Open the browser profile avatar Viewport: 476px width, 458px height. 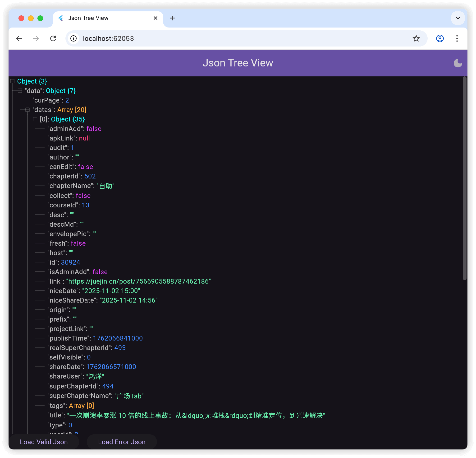pos(439,38)
